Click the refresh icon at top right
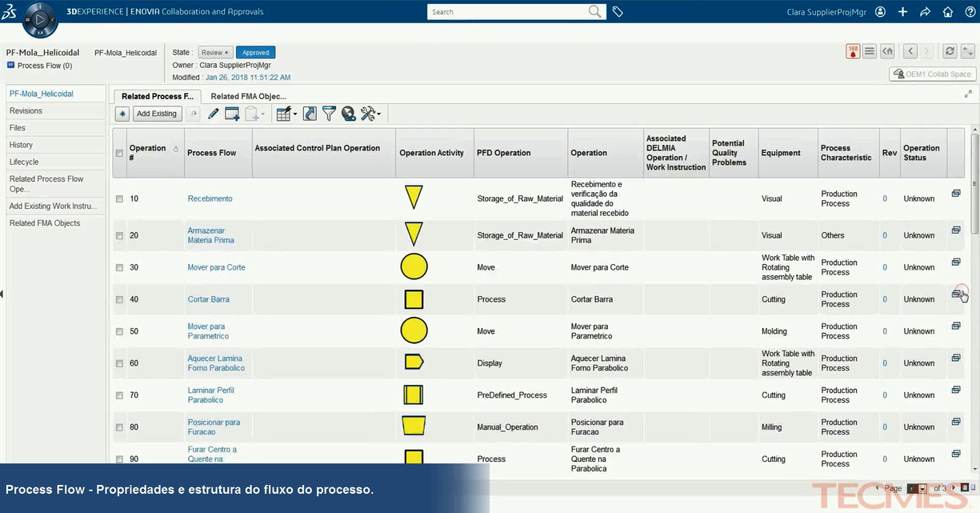The height and width of the screenshot is (513, 980). 950,51
